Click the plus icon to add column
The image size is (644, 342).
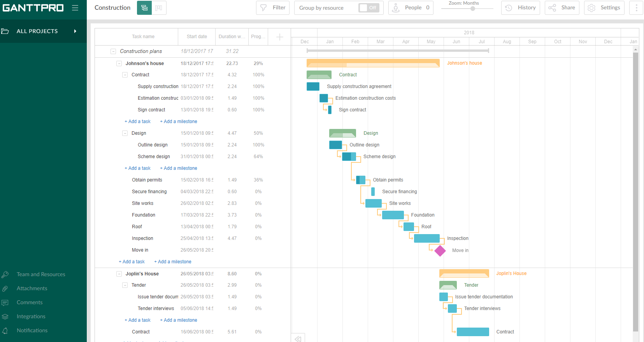[x=279, y=37]
